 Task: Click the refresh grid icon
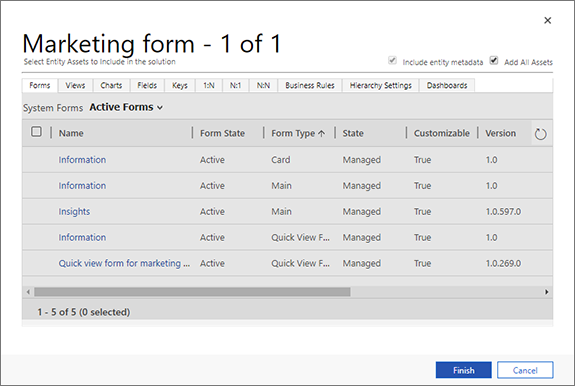pyautogui.click(x=540, y=134)
